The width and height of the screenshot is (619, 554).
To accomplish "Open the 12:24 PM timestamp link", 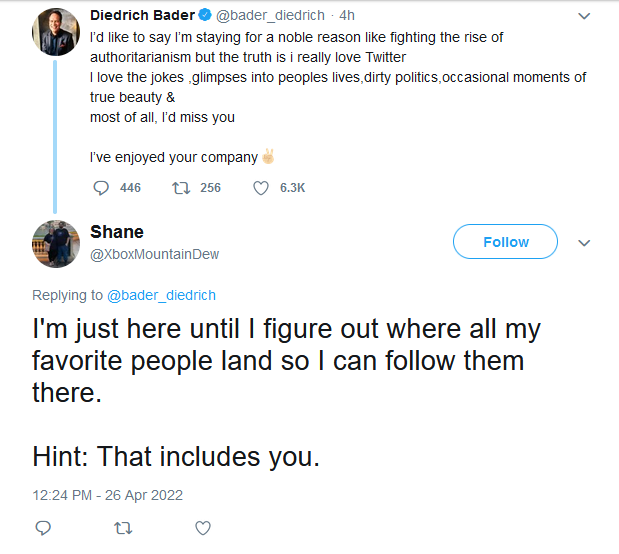I will (x=107, y=495).
